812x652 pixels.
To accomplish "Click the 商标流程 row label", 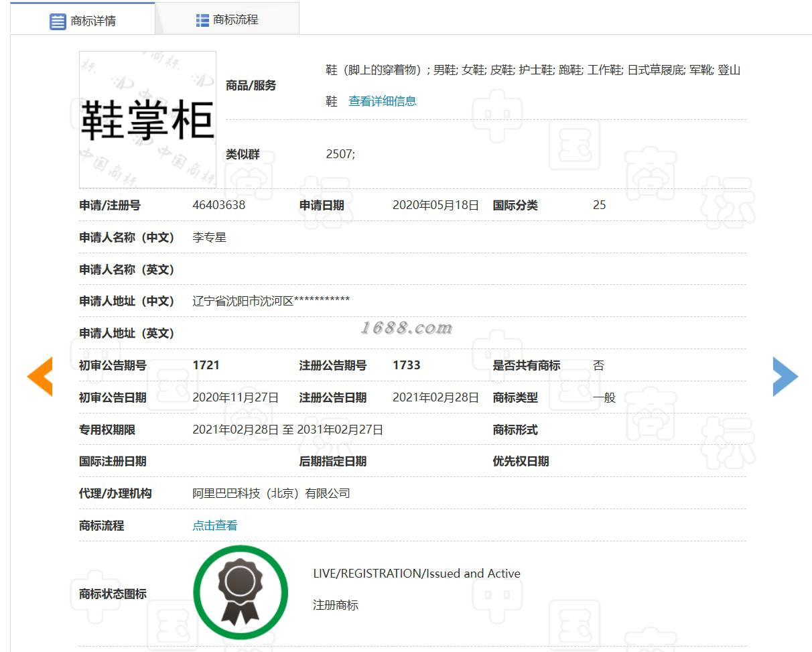I will 102,526.
